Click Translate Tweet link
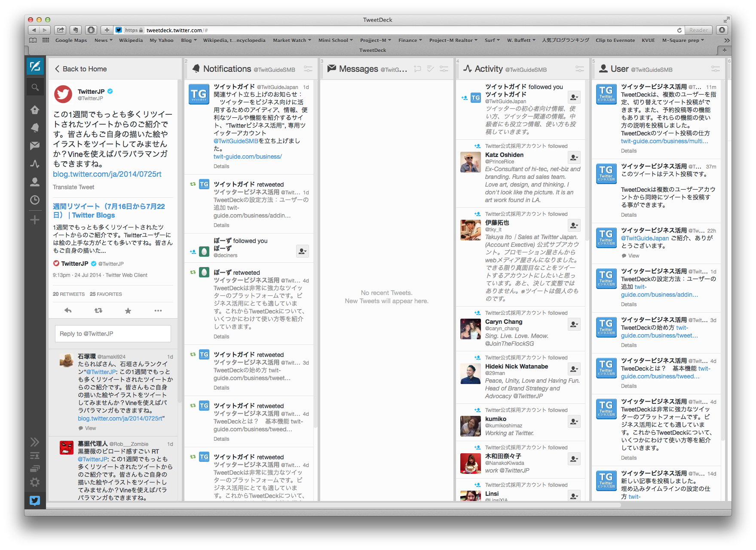 [x=73, y=187]
